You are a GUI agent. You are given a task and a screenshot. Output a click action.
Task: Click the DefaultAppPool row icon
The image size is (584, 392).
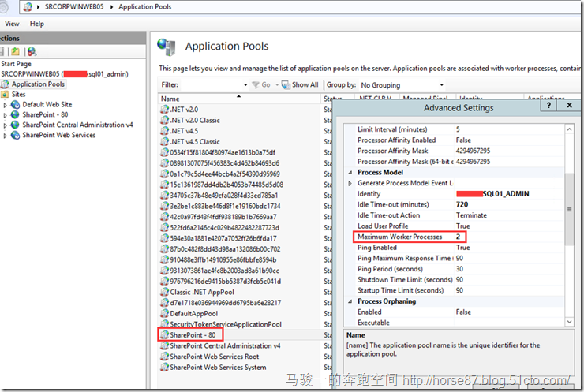coord(165,313)
